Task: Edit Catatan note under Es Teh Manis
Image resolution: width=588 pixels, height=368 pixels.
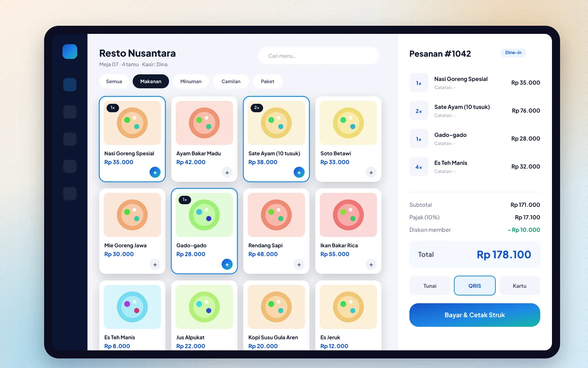Action: pyautogui.click(x=445, y=171)
